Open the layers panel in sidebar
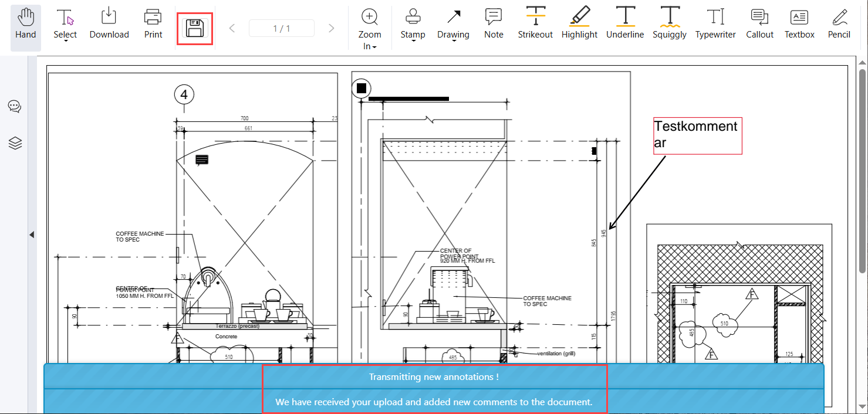 point(15,143)
